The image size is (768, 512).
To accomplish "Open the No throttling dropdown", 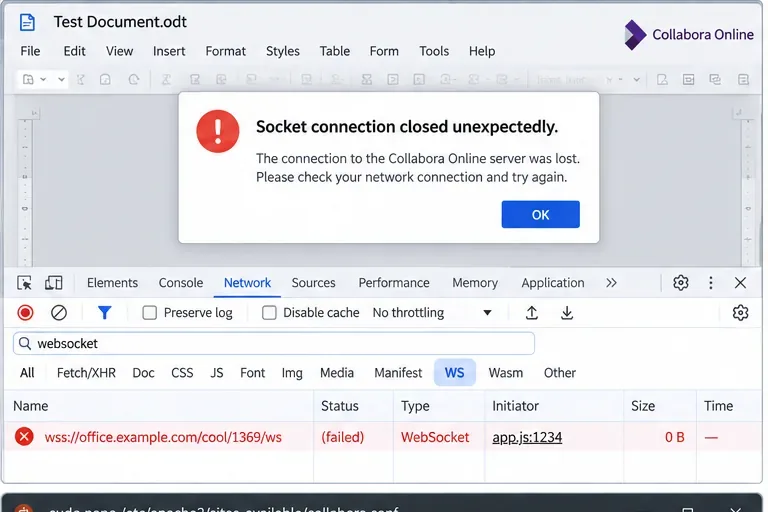I will click(432, 313).
